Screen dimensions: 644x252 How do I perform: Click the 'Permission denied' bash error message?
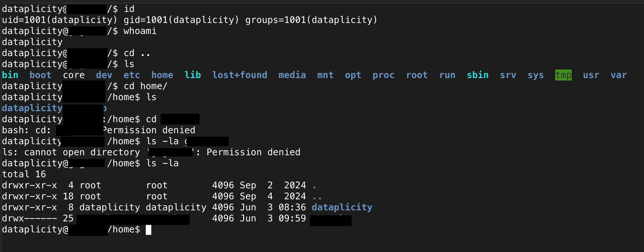click(149, 130)
